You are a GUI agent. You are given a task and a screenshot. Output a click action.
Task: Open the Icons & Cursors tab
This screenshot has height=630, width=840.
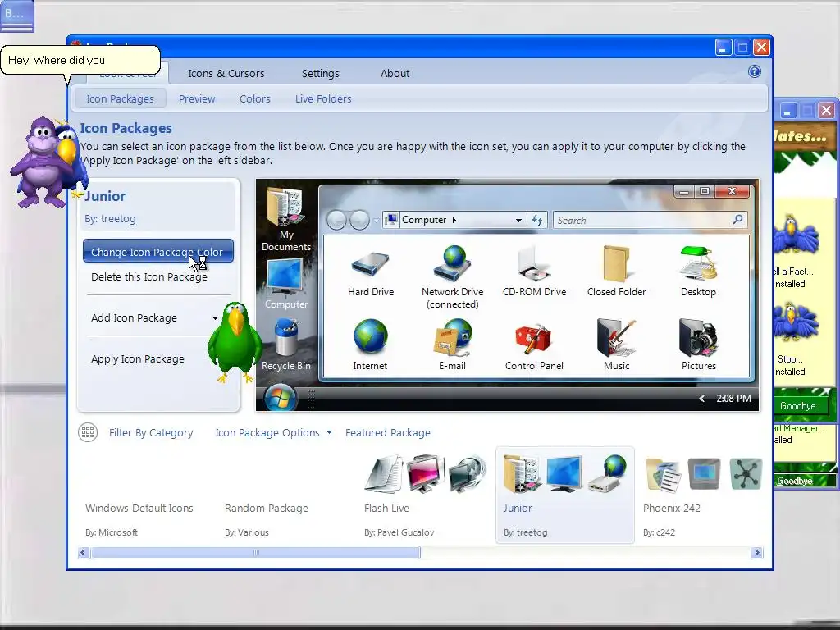point(226,73)
